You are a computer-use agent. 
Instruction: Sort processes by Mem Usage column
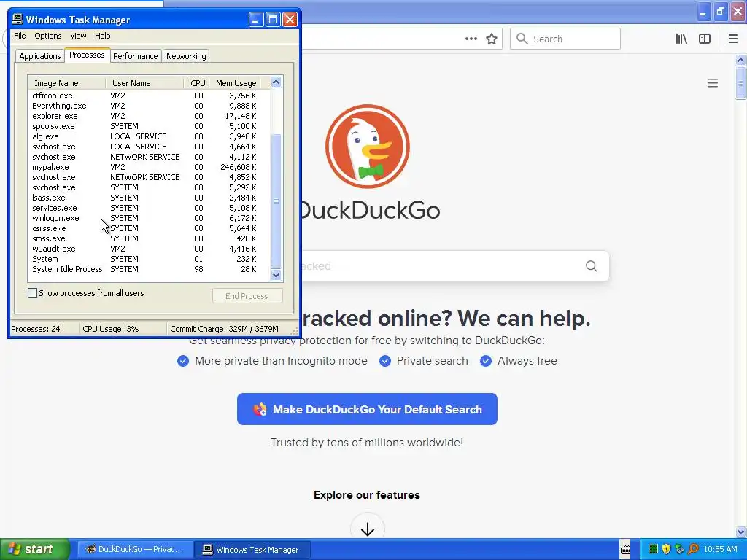236,83
